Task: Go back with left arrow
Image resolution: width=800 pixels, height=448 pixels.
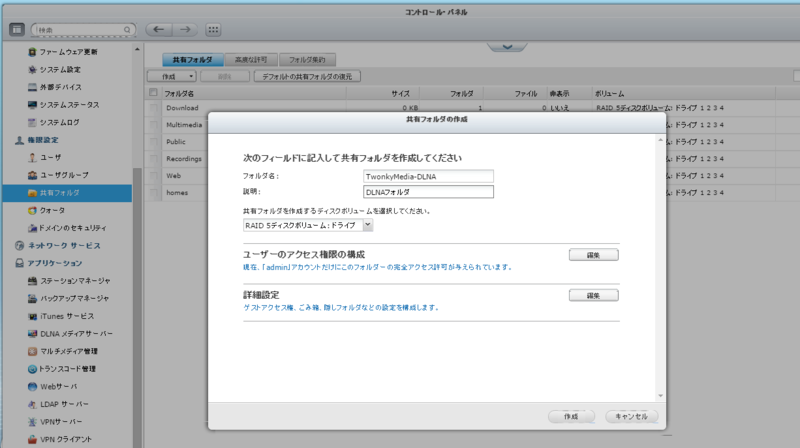Action: [159, 30]
